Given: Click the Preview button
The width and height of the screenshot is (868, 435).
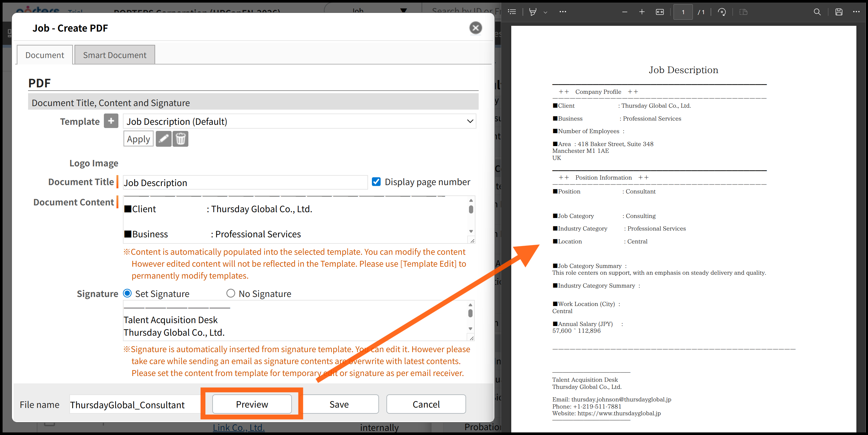Looking at the screenshot, I should [x=252, y=404].
